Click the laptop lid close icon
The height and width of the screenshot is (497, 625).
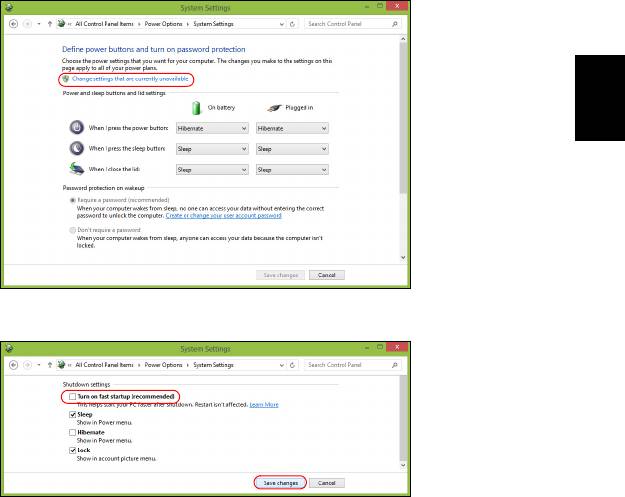click(77, 170)
